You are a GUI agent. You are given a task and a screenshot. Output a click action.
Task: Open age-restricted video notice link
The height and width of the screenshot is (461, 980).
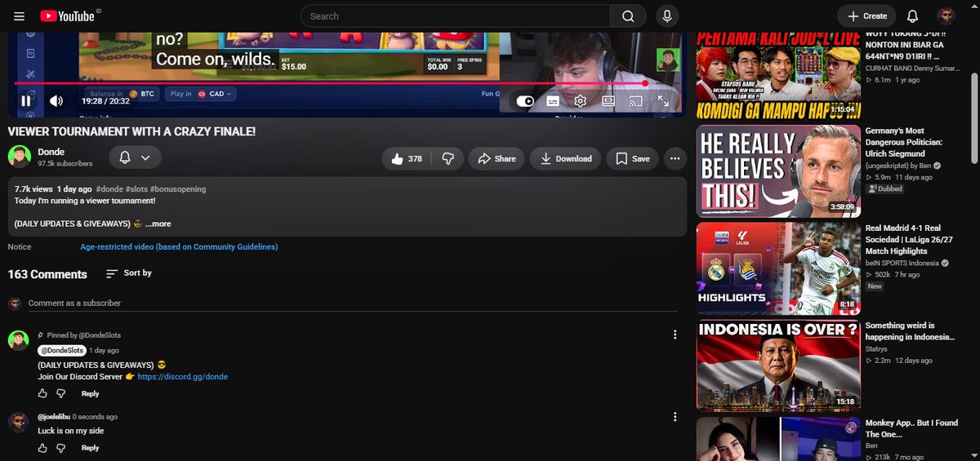click(179, 246)
